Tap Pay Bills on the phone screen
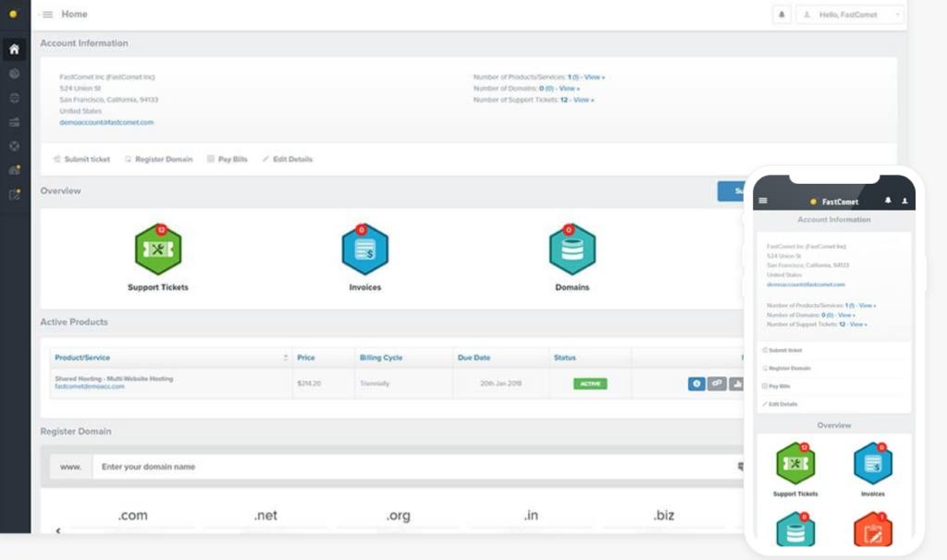Image resolution: width=947 pixels, height=560 pixels. pos(776,386)
